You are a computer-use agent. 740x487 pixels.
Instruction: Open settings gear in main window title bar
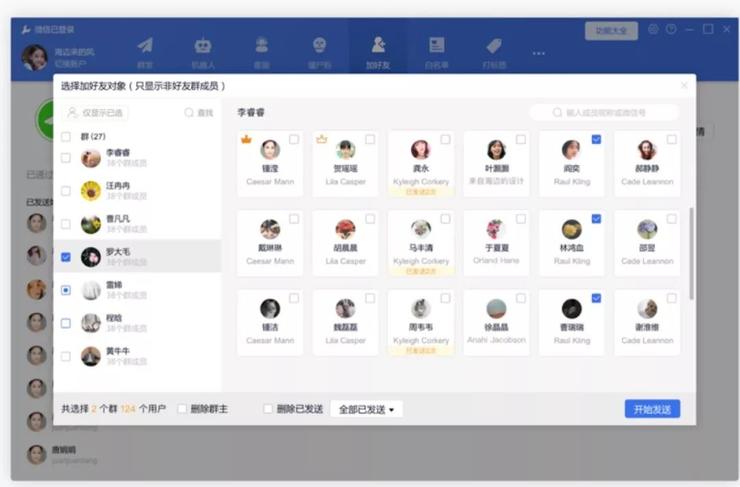click(x=653, y=29)
